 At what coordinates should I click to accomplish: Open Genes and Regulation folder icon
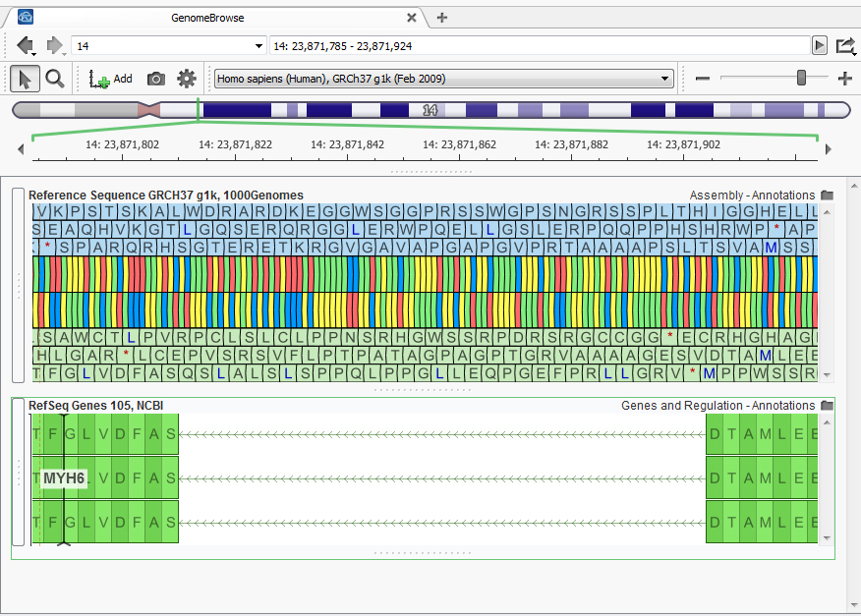click(x=827, y=405)
